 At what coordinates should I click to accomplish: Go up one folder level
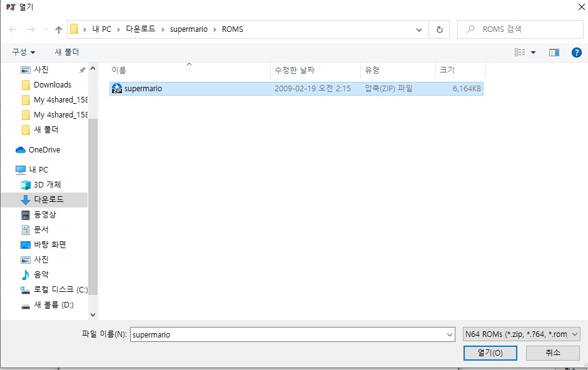point(59,29)
